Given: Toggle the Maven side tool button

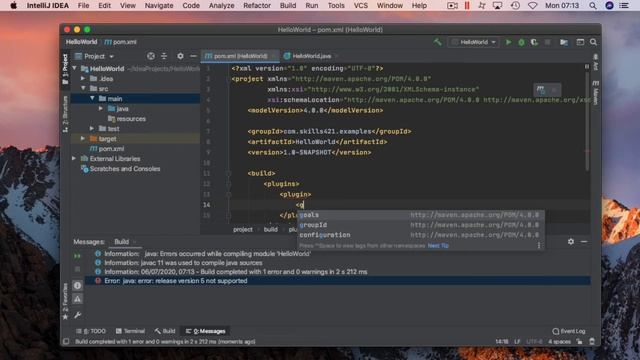Looking at the screenshot, I should click(x=595, y=93).
